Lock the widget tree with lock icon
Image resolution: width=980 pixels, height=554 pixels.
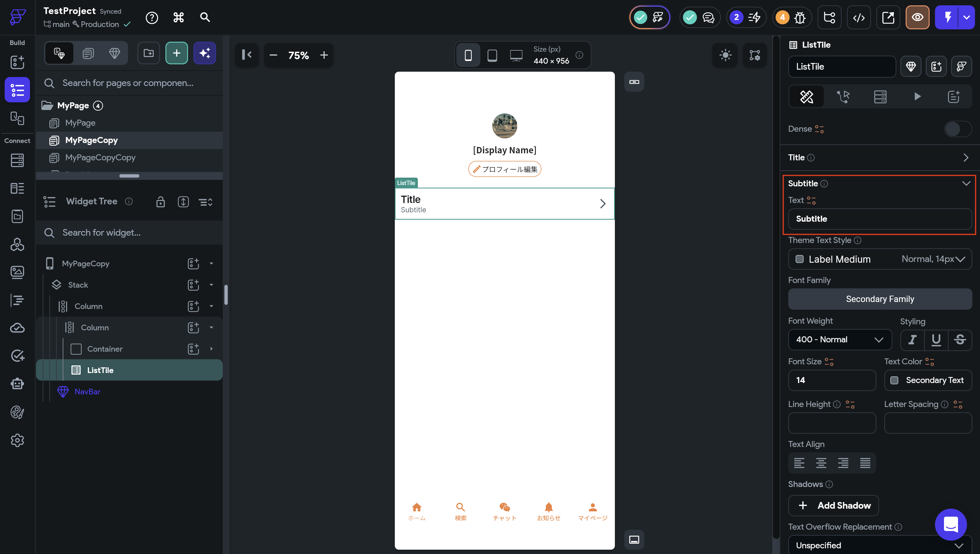coord(161,202)
